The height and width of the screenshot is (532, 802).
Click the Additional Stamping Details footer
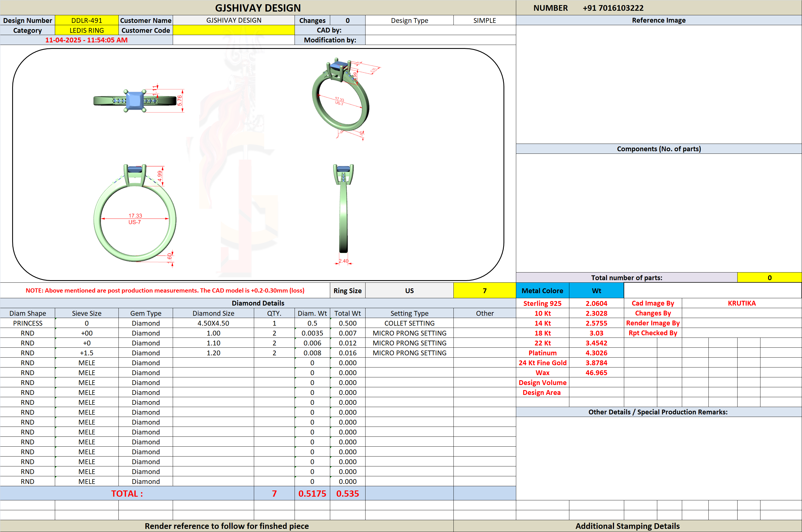(x=628, y=526)
